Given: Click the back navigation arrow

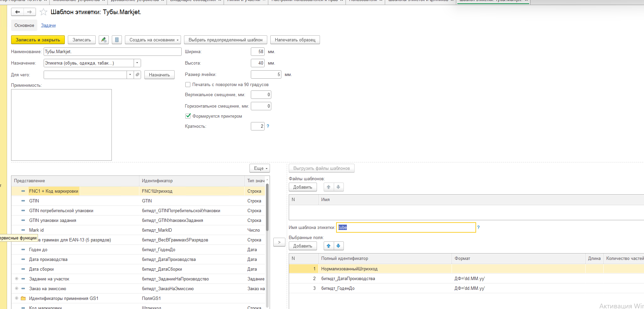Looking at the screenshot, I should 17,12.
